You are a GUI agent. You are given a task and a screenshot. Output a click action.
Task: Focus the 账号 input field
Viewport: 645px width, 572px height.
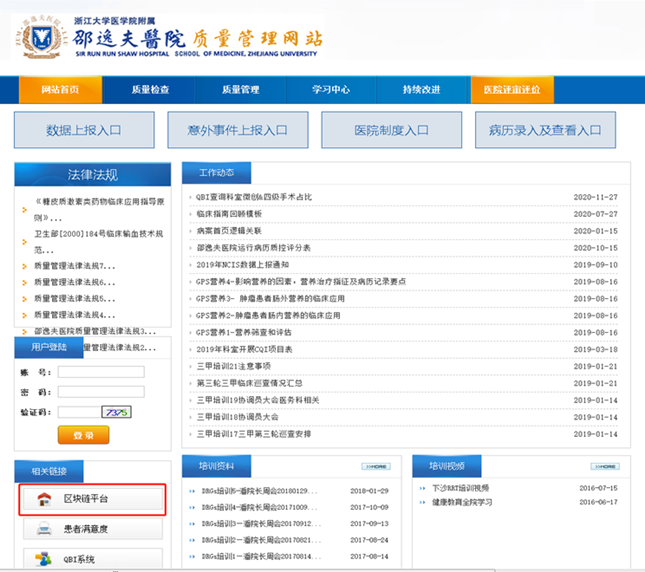point(100,372)
